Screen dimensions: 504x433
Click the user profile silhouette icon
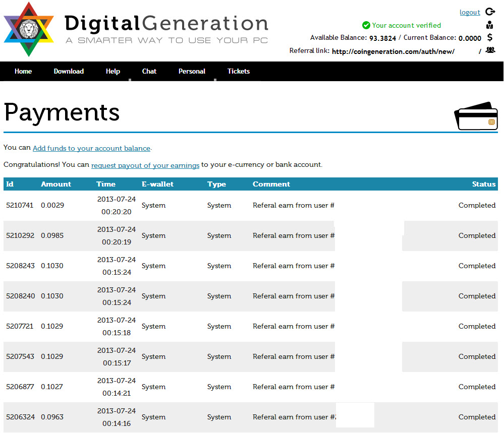(490, 25)
